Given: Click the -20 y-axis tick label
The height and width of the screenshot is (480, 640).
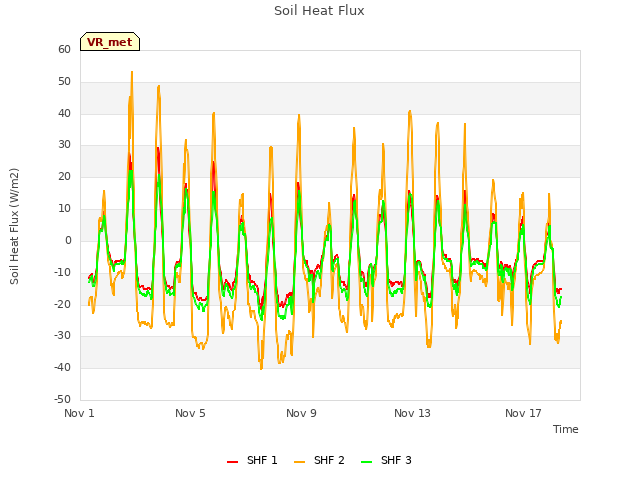Looking at the screenshot, I should click(62, 304).
